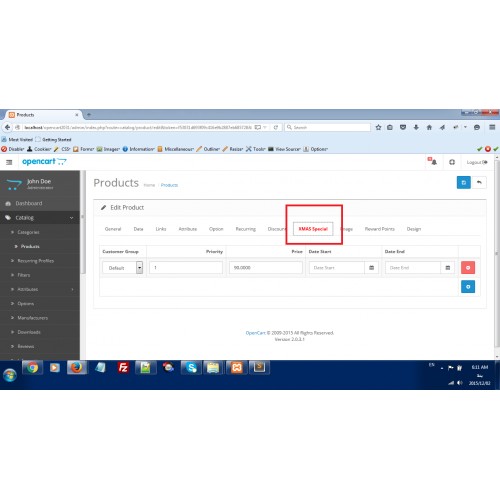
Task: Add a special row with blue plus button
Action: pyautogui.click(x=468, y=287)
